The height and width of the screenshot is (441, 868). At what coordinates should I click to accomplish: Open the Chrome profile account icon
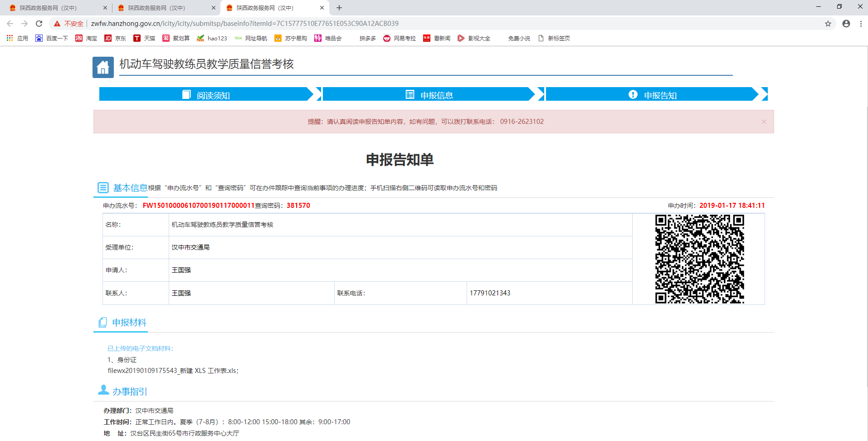point(846,24)
